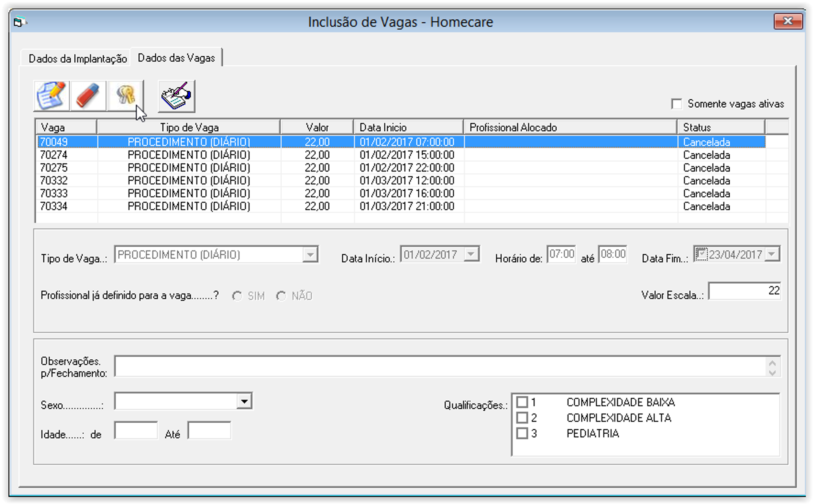Select the Dados das Vagas tab

176,58
